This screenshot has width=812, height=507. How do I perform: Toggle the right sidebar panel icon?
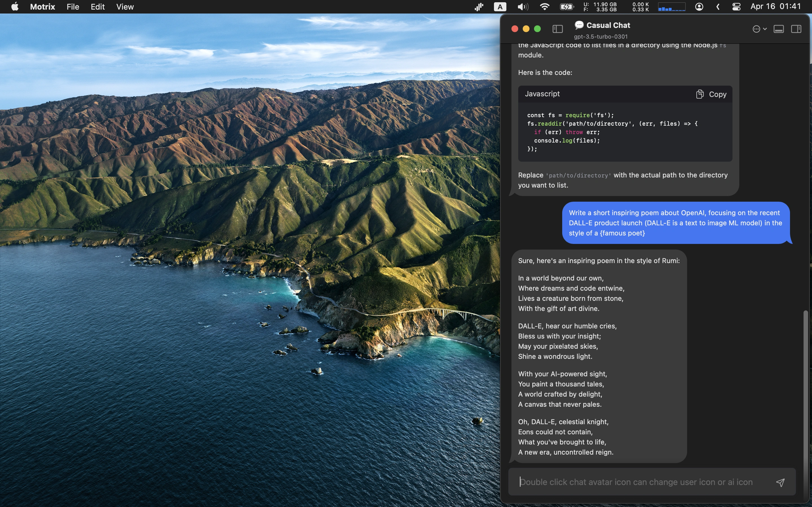[796, 29]
